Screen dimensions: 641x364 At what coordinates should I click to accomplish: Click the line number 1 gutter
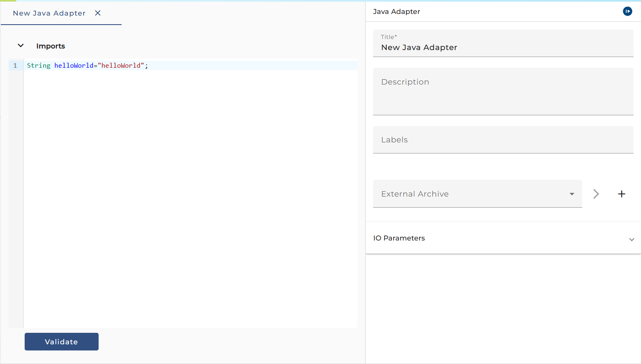[16, 66]
